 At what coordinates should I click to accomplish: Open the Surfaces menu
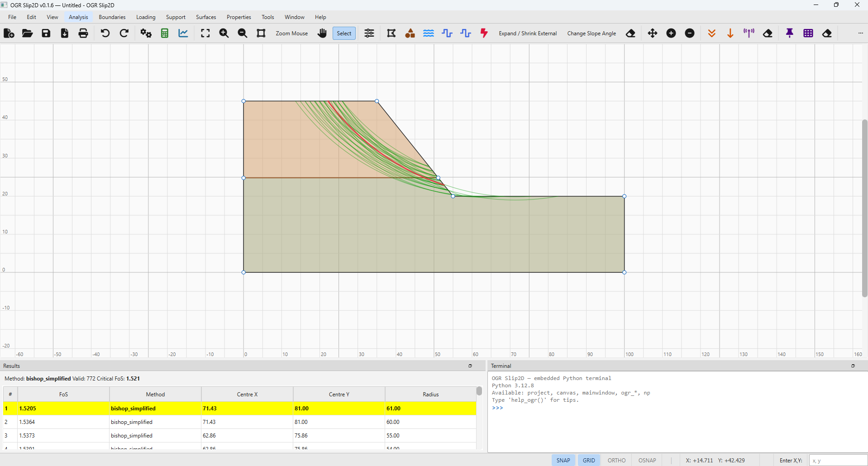[x=205, y=17]
